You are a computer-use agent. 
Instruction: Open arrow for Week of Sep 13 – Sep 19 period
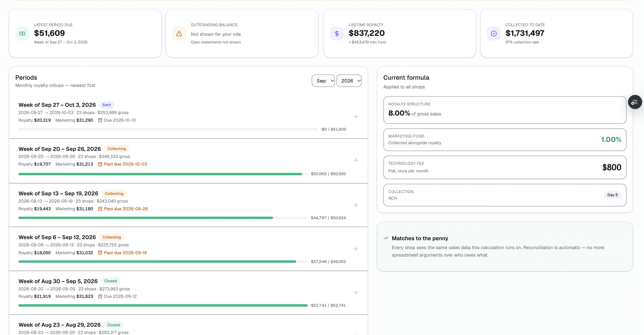pos(355,205)
